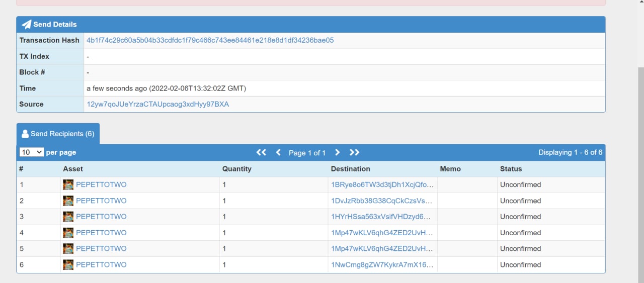Select the Send Recipients (6) tab
The image size is (644, 283).
point(58,134)
